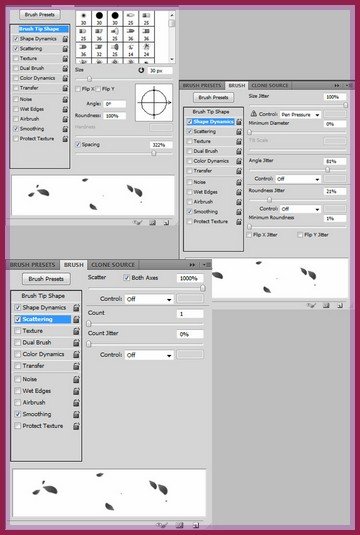Click the Angle Jitter field showing 81%

[335, 161]
